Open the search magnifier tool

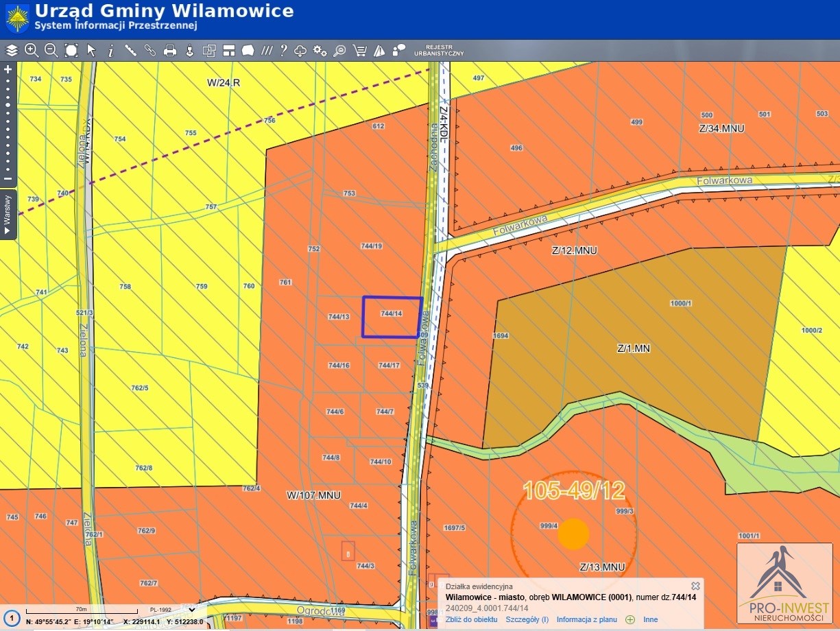click(x=339, y=50)
